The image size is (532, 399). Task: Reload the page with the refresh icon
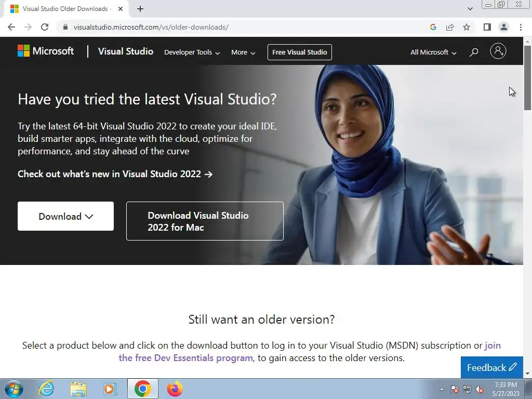[x=45, y=27]
